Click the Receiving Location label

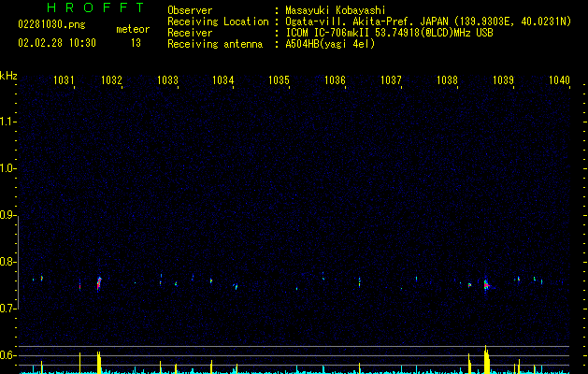pos(218,22)
